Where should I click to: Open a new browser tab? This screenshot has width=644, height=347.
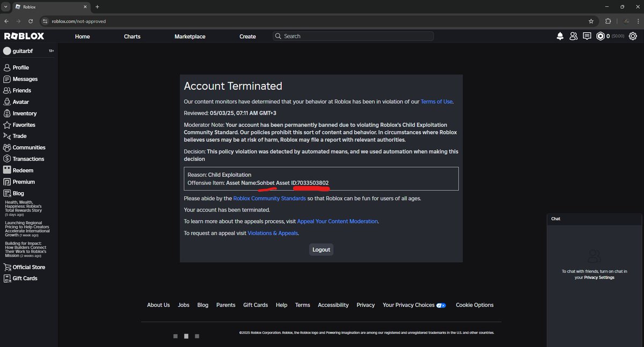(97, 7)
